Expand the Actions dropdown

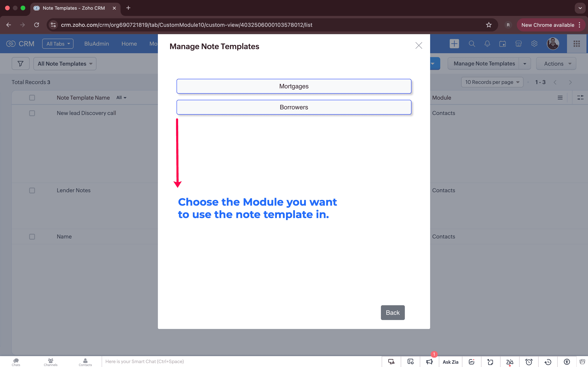556,64
